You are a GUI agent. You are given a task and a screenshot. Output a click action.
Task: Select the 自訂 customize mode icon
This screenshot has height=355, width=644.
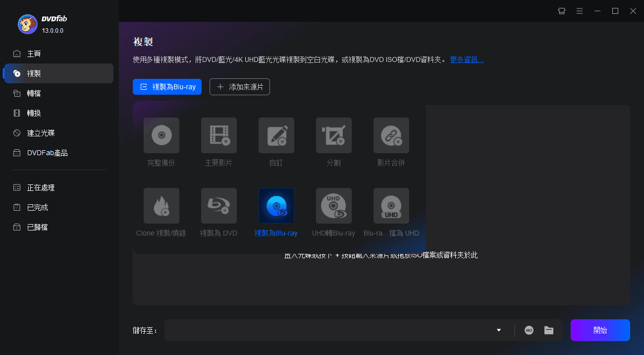click(276, 135)
